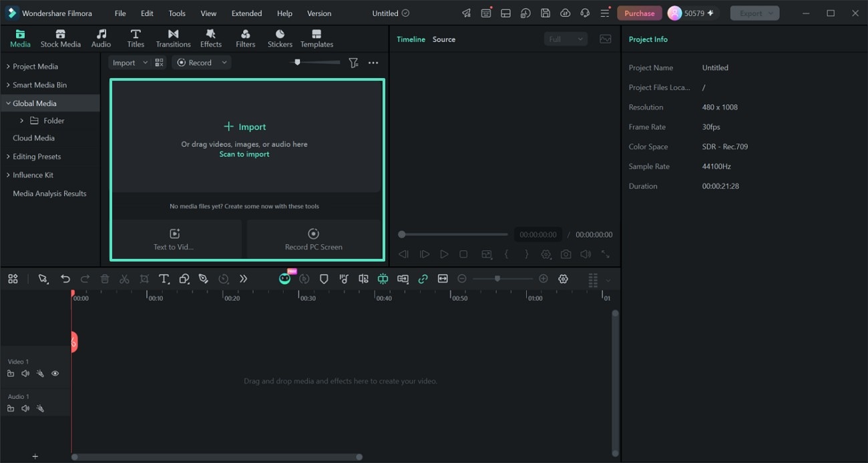868x463 pixels.
Task: Zoom in timeline with plus icon
Action: click(544, 279)
